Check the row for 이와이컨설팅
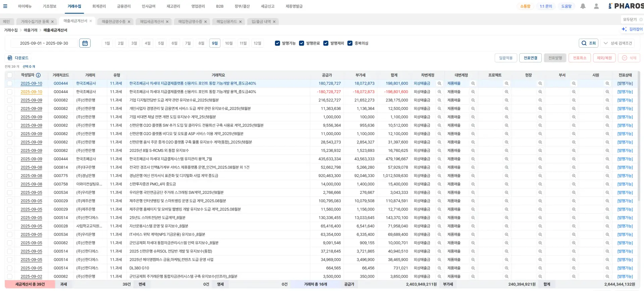This screenshot has height=291, width=644. (x=9, y=184)
